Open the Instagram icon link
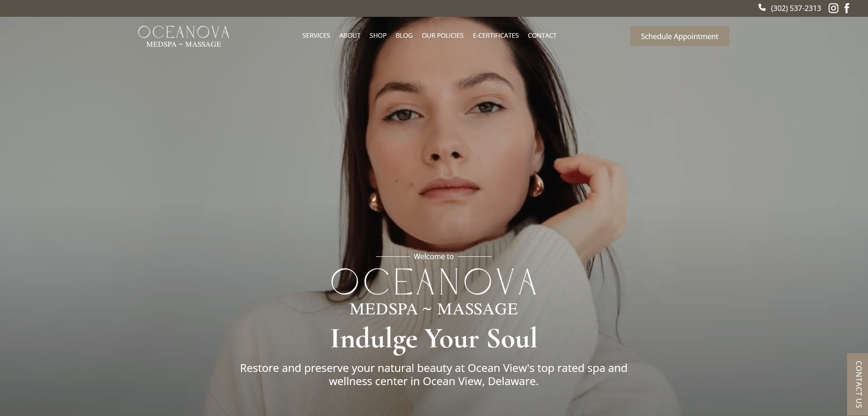868x416 pixels. (x=833, y=8)
